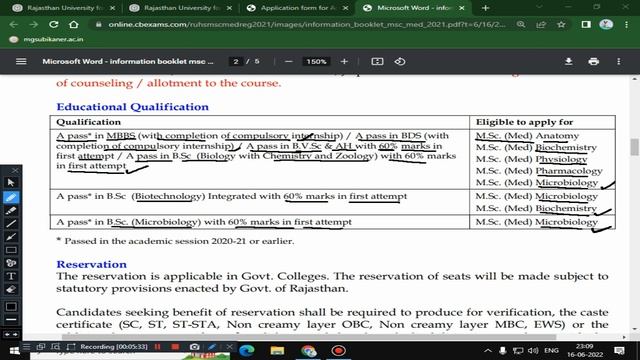Open the Chrome profile avatar
Image resolution: width=640 pixels, height=360 pixels.
[x=606, y=24]
